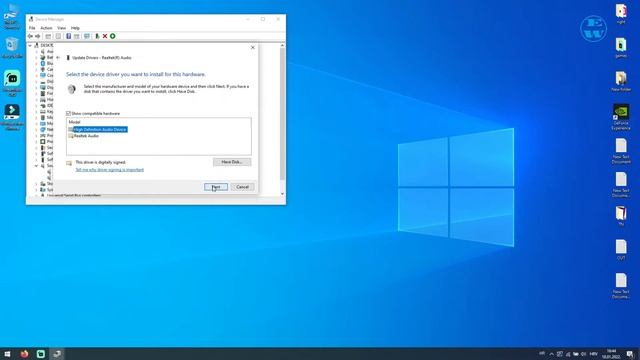Screen dimensions: 640x360
Task: Select Realtek Audio in model list
Action: [x=84, y=136]
